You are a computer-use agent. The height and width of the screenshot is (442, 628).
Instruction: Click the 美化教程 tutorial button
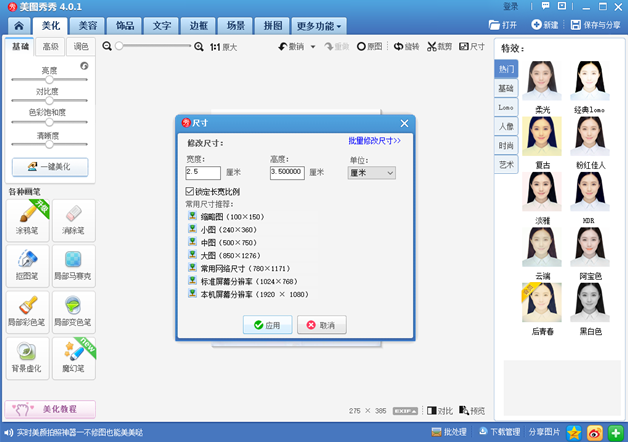[x=50, y=409]
